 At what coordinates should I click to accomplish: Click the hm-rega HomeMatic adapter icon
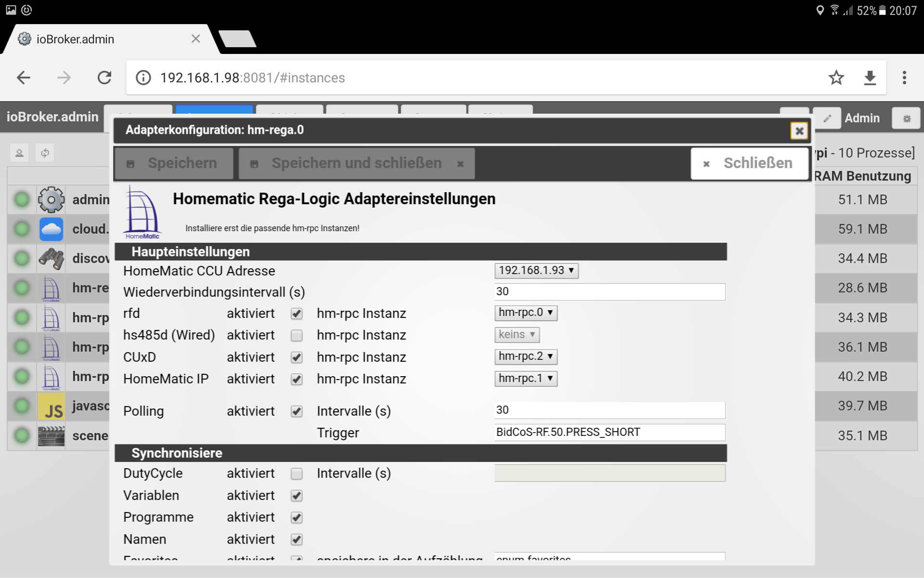pos(51,288)
